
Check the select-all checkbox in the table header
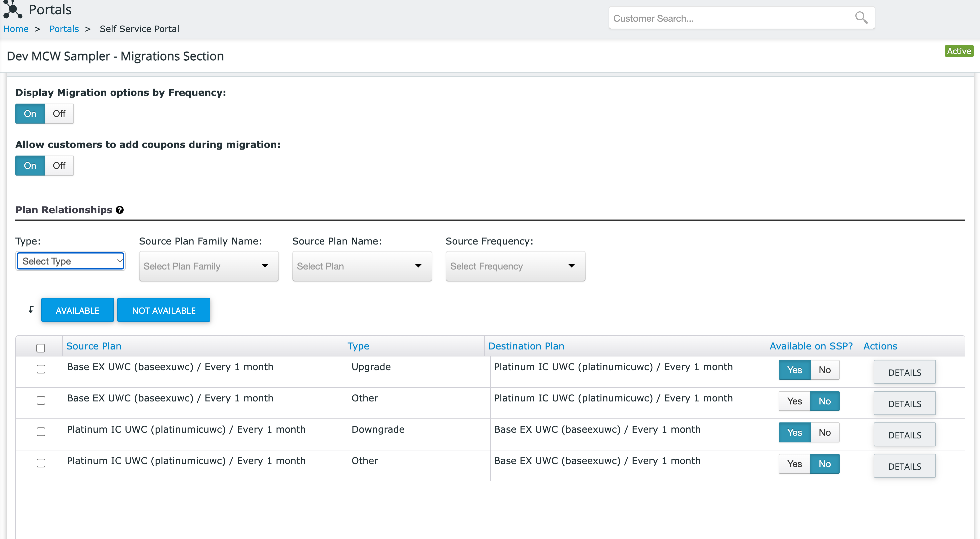[41, 348]
